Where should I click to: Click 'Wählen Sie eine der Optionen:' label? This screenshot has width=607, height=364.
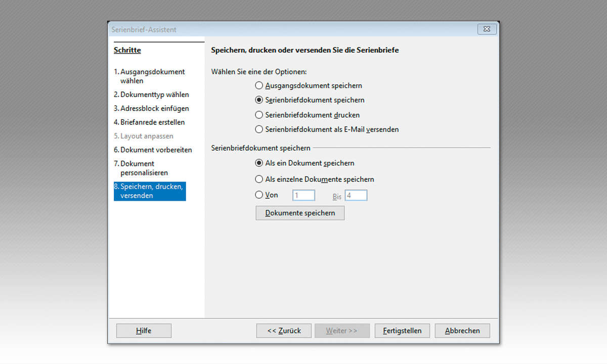tap(259, 72)
